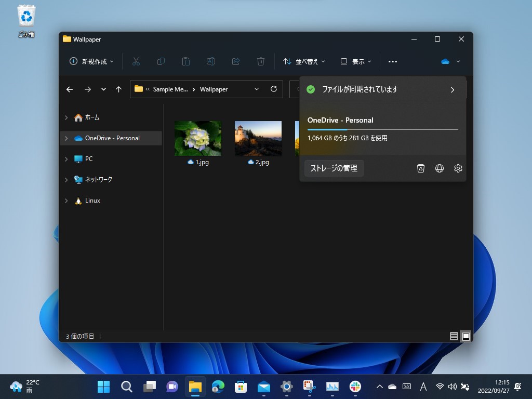Click Wallpaper in the address breadcrumb
The width and height of the screenshot is (532, 399).
(x=214, y=89)
